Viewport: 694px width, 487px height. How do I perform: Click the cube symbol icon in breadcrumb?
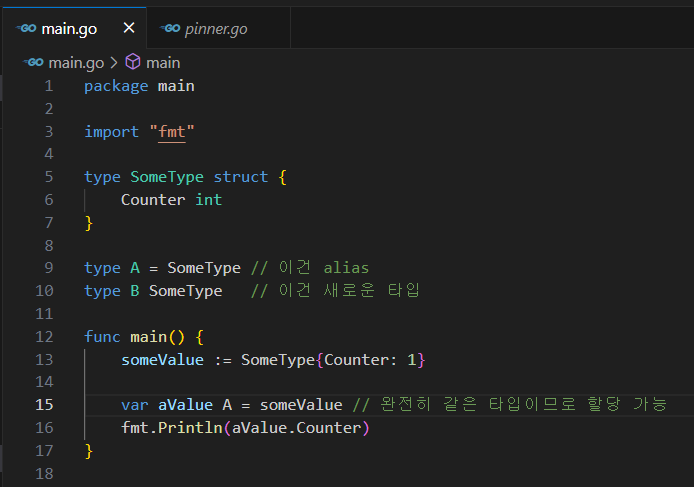(132, 62)
